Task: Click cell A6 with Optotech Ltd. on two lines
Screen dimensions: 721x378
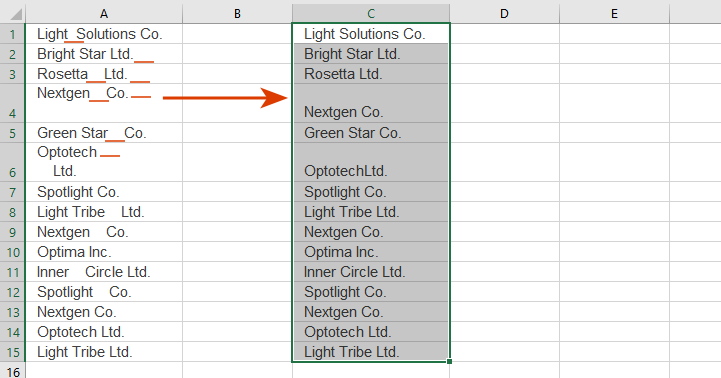Action: pyautogui.click(x=104, y=162)
